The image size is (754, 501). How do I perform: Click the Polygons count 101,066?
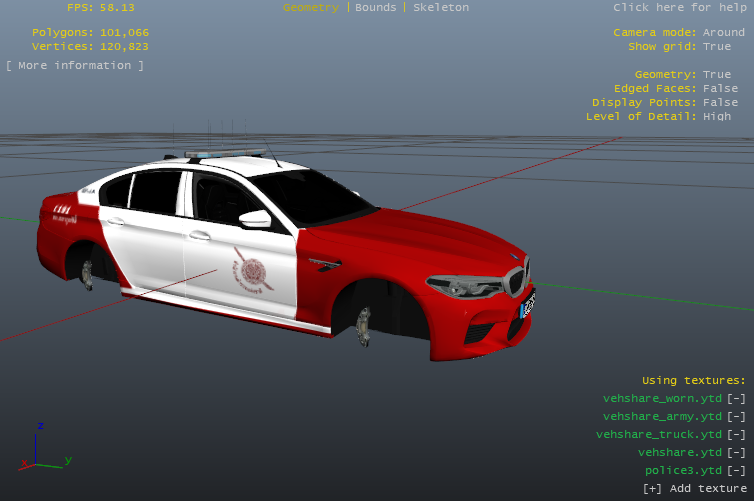(125, 33)
